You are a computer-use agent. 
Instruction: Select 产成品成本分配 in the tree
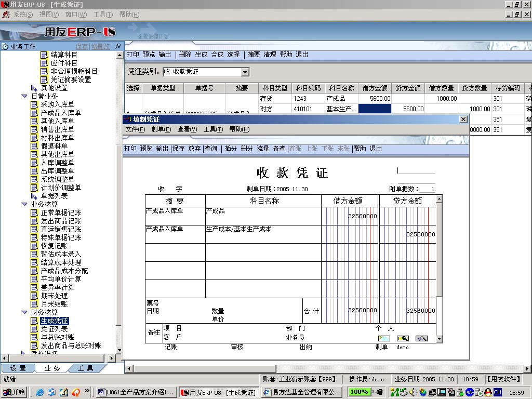pyautogui.click(x=64, y=271)
